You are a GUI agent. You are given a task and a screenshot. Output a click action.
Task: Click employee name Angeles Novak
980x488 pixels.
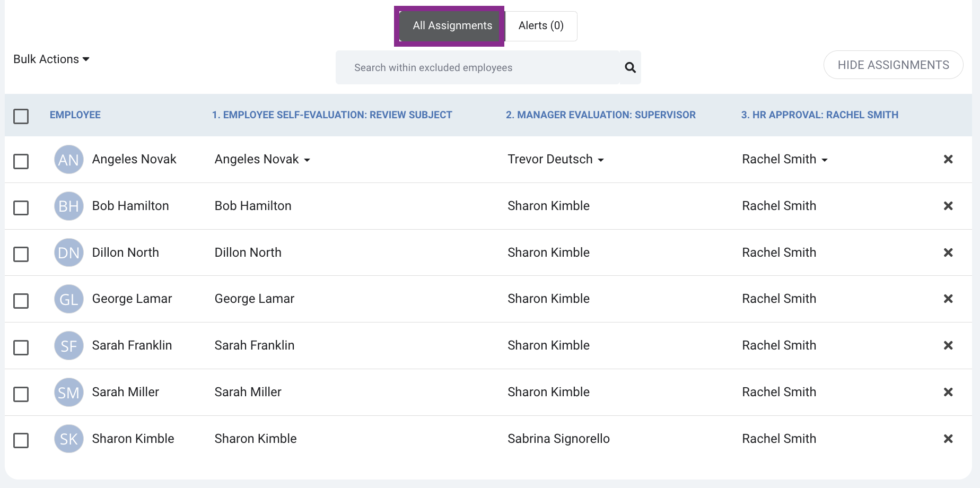(134, 159)
